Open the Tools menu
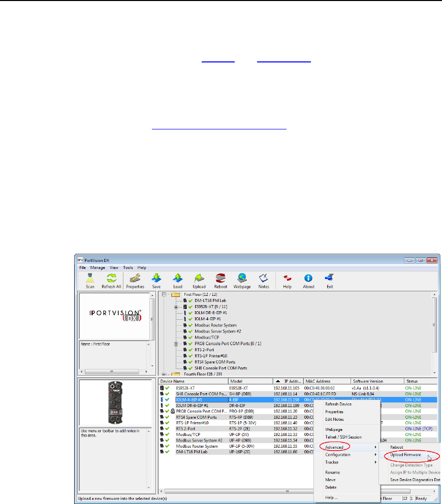The image size is (442, 504). coord(128,267)
